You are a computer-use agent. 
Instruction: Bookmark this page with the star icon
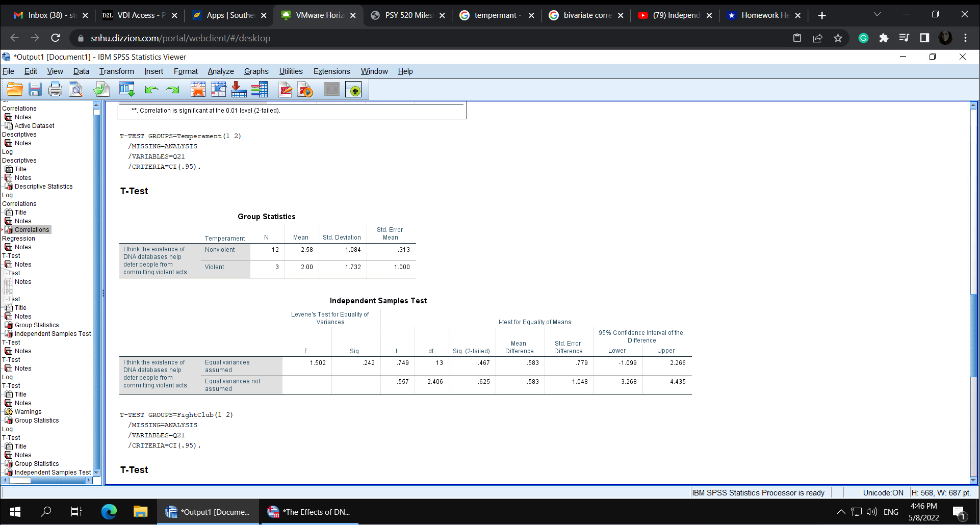[838, 38]
